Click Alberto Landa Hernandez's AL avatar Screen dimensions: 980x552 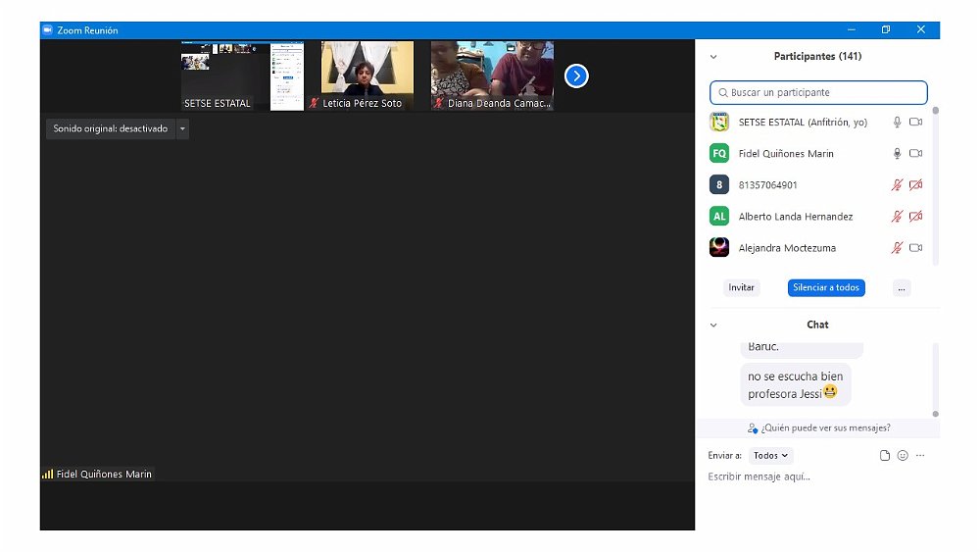(719, 217)
